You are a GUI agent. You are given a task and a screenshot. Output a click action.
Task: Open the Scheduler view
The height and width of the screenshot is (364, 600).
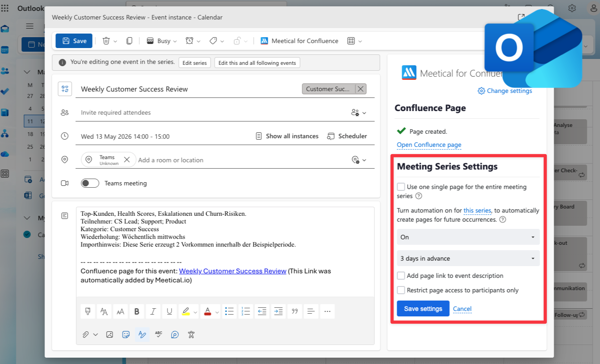[x=347, y=136]
